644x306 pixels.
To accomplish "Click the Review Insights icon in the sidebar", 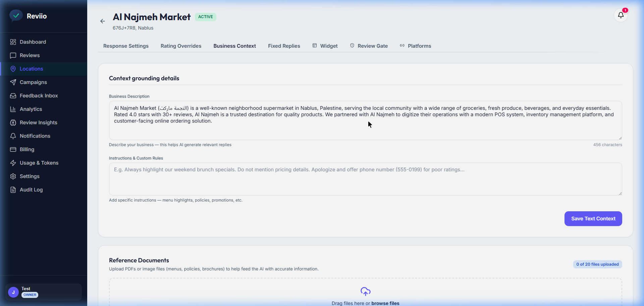I will click(x=13, y=123).
